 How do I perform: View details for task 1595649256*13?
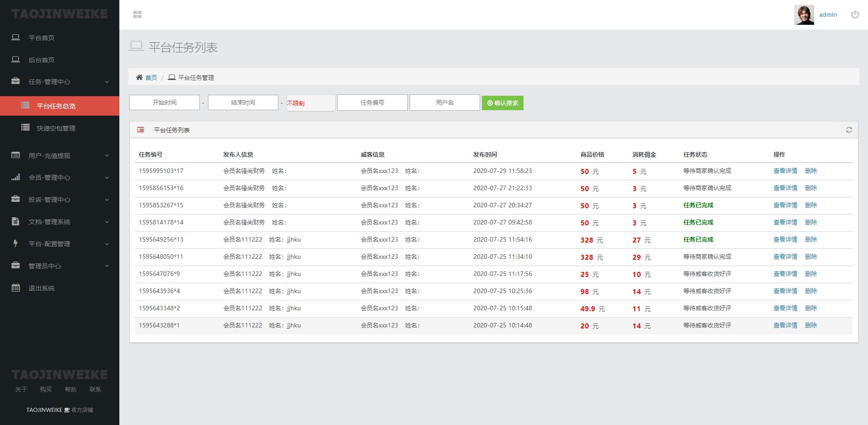pos(785,239)
